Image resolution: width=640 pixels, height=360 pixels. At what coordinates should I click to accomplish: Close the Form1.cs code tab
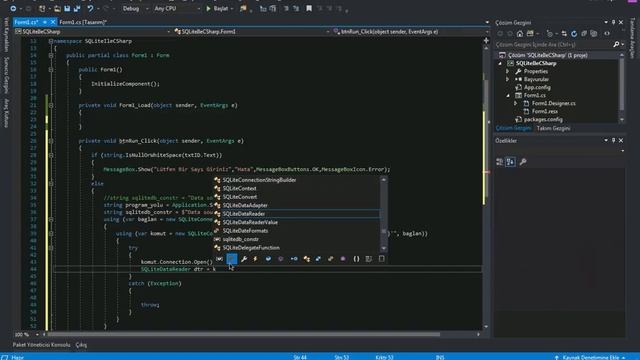(52, 22)
